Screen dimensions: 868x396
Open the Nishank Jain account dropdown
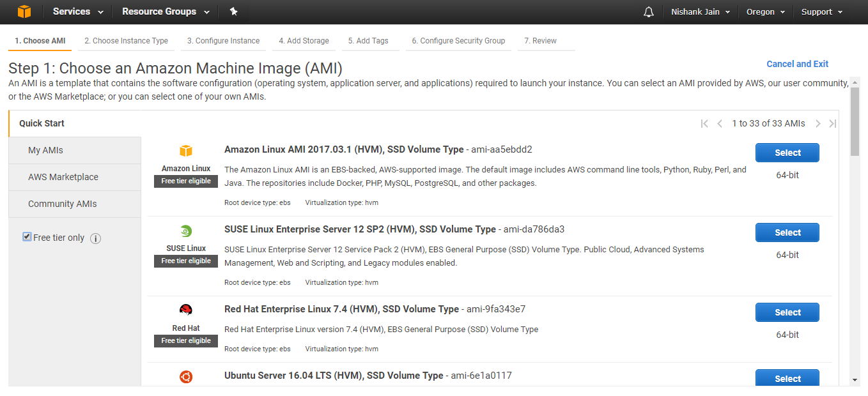pyautogui.click(x=701, y=11)
